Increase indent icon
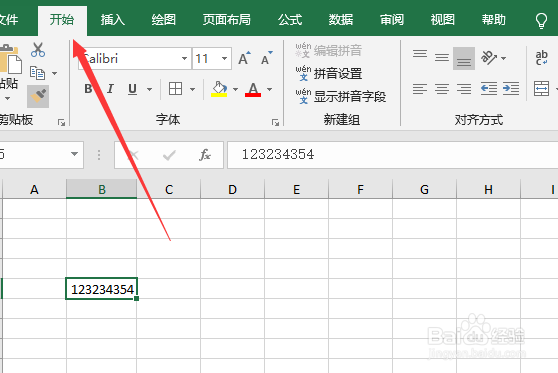 coord(511,89)
